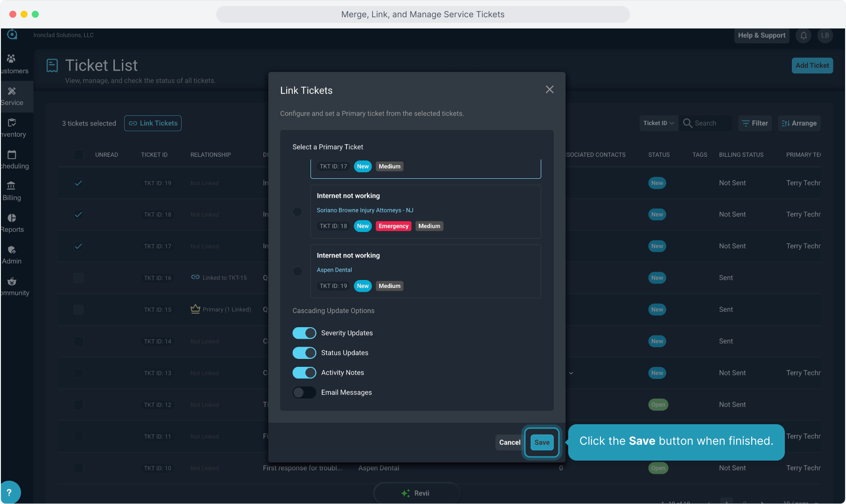
Task: Expand the Ticket ID search dropdown
Action: [658, 123]
